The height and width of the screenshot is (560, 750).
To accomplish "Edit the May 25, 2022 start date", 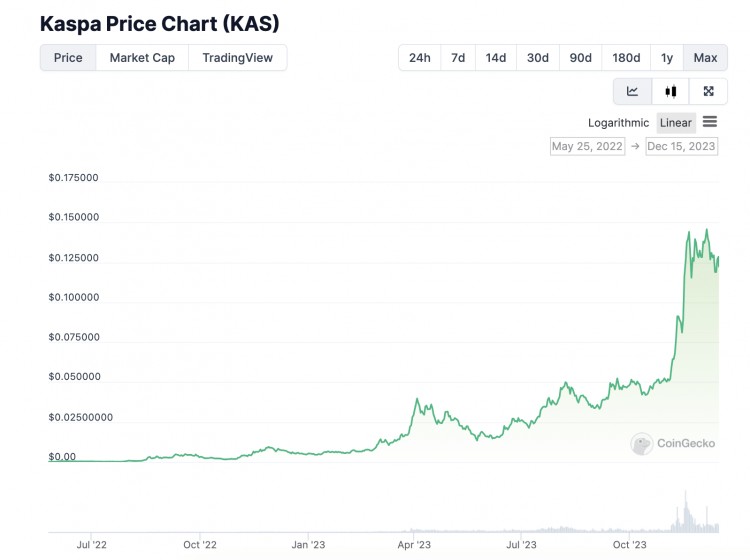I will [587, 146].
